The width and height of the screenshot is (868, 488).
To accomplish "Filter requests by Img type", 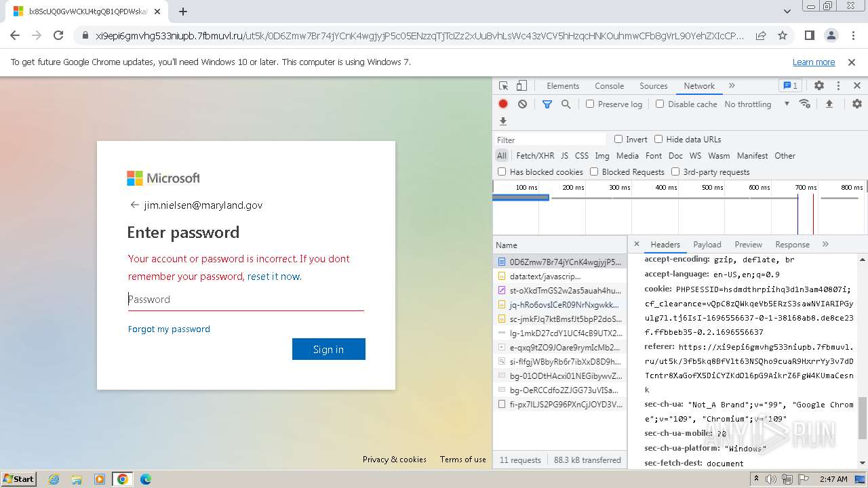I will point(602,155).
